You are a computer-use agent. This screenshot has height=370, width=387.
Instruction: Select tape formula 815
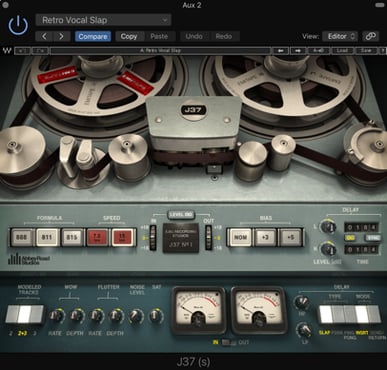click(72, 237)
